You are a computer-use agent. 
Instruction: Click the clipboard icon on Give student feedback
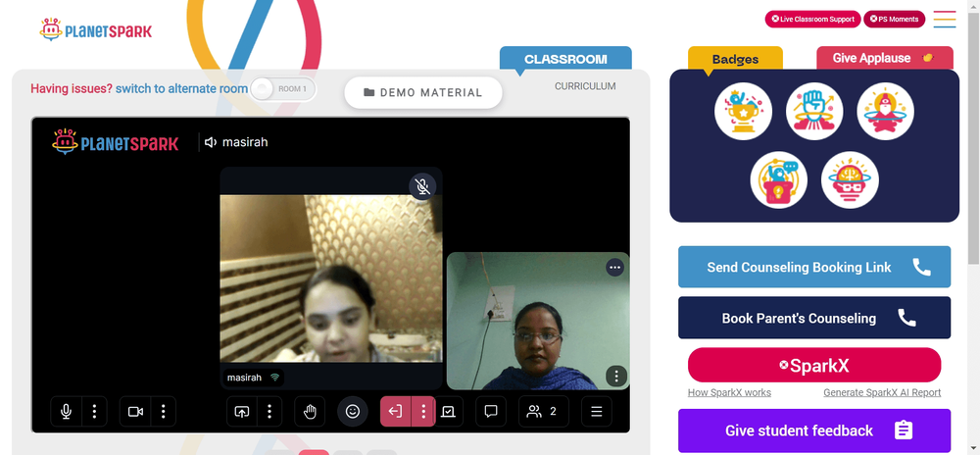point(904,430)
